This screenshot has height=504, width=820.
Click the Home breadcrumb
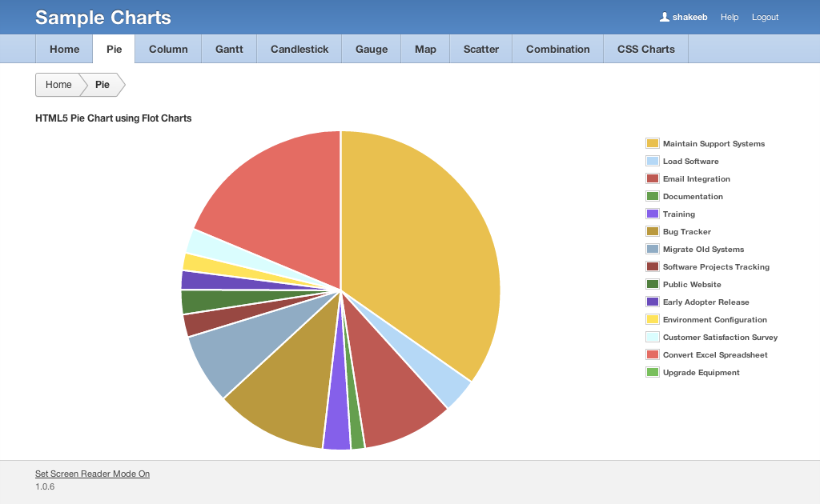58,85
